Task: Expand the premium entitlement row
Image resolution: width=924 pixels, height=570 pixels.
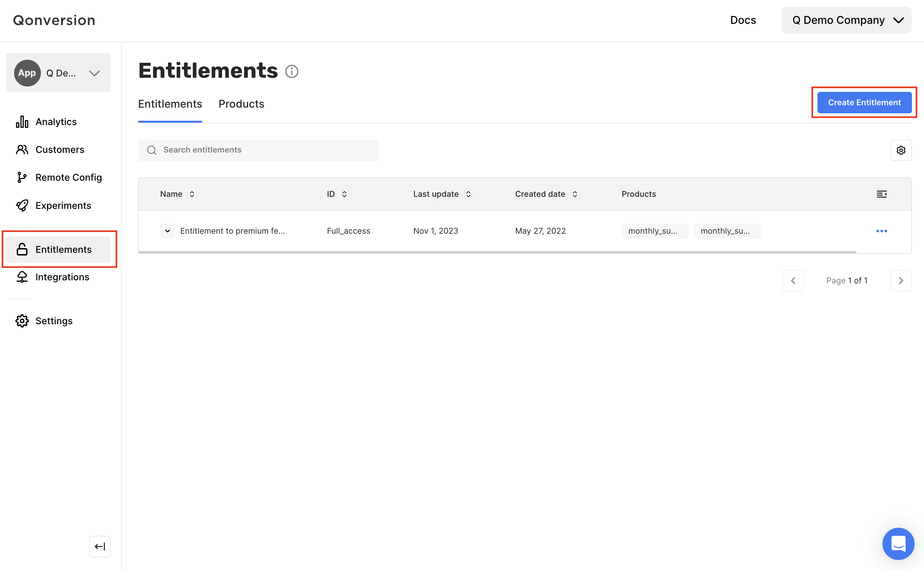Action: 167,231
